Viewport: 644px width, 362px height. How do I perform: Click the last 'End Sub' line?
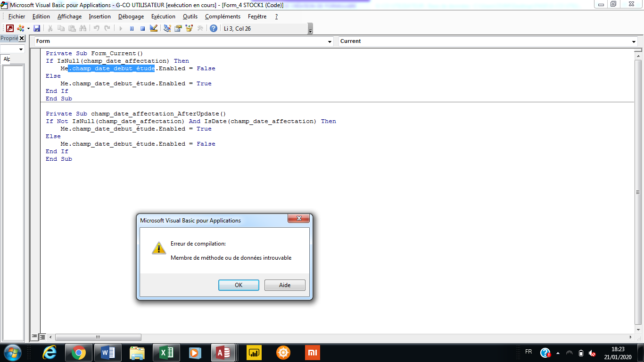pyautogui.click(x=59, y=159)
